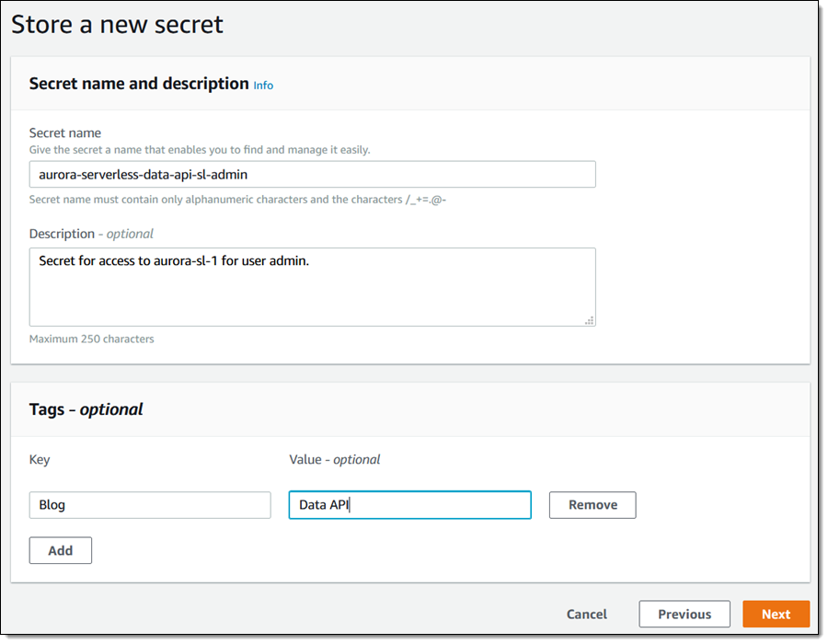Click the 'Secret name and description' heading
This screenshot has height=644, width=828.
coord(139,84)
